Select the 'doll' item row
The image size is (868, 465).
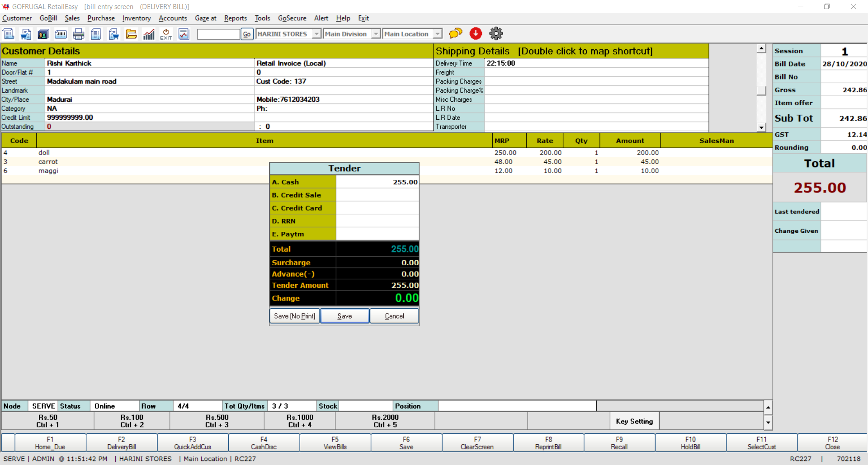pyautogui.click(x=387, y=153)
